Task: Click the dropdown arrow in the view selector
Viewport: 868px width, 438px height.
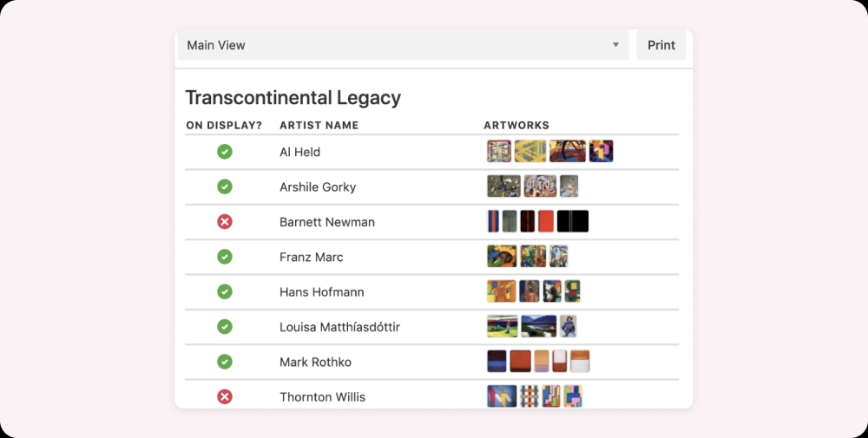Action: point(615,45)
